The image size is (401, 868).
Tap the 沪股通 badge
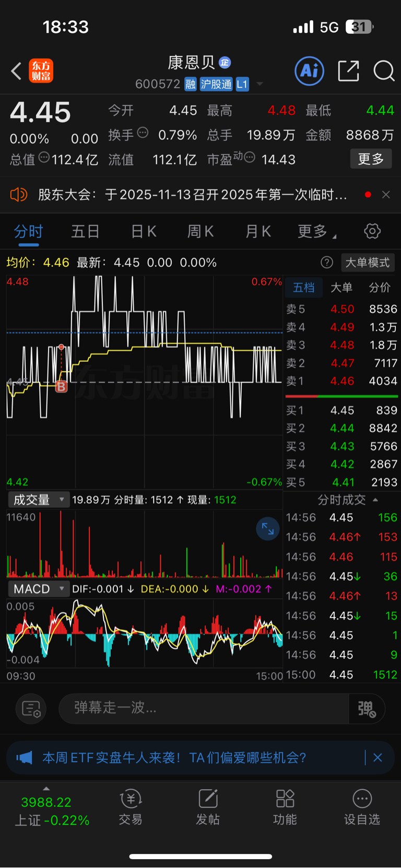click(x=216, y=84)
